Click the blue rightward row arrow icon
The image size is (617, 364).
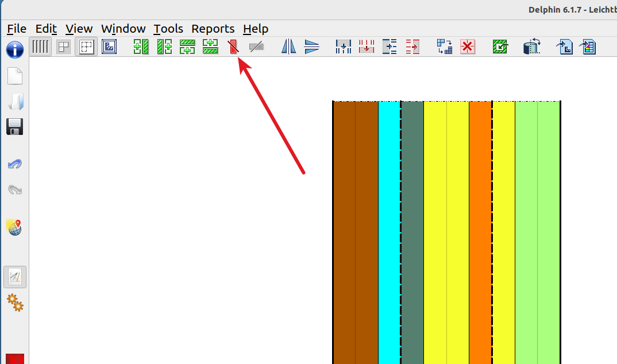click(x=390, y=47)
